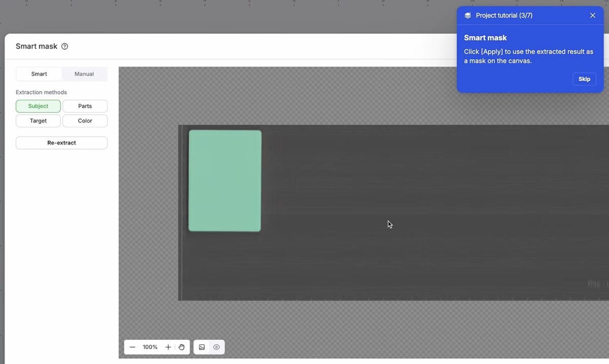Click the Smart mask dialog title
The image size is (609, 364).
pyautogui.click(x=37, y=46)
